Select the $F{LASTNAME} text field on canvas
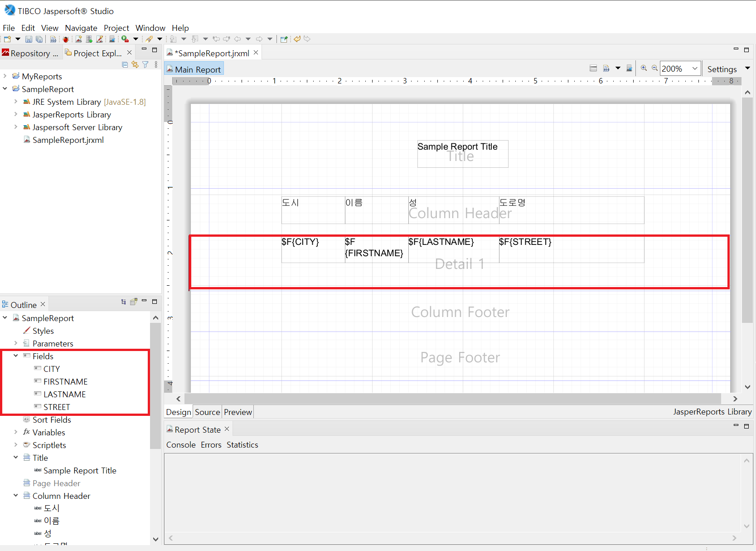Image resolution: width=756 pixels, height=551 pixels. (x=453, y=249)
